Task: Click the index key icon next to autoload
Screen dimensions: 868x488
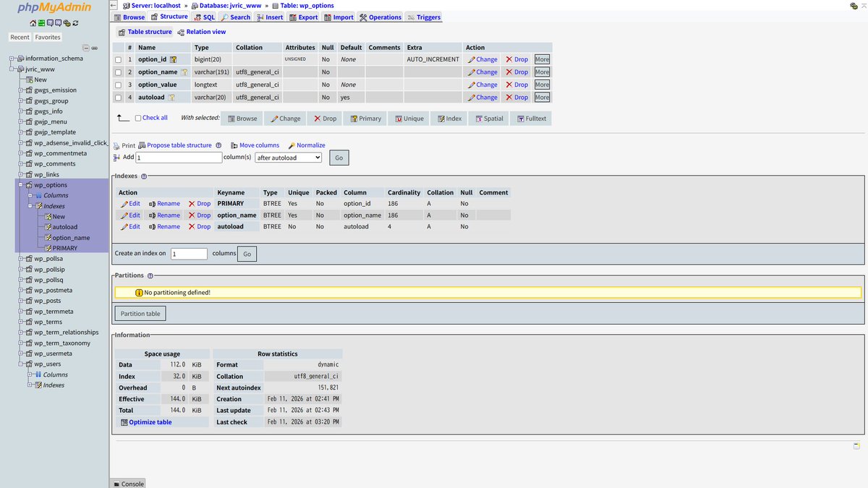Action: [172, 98]
